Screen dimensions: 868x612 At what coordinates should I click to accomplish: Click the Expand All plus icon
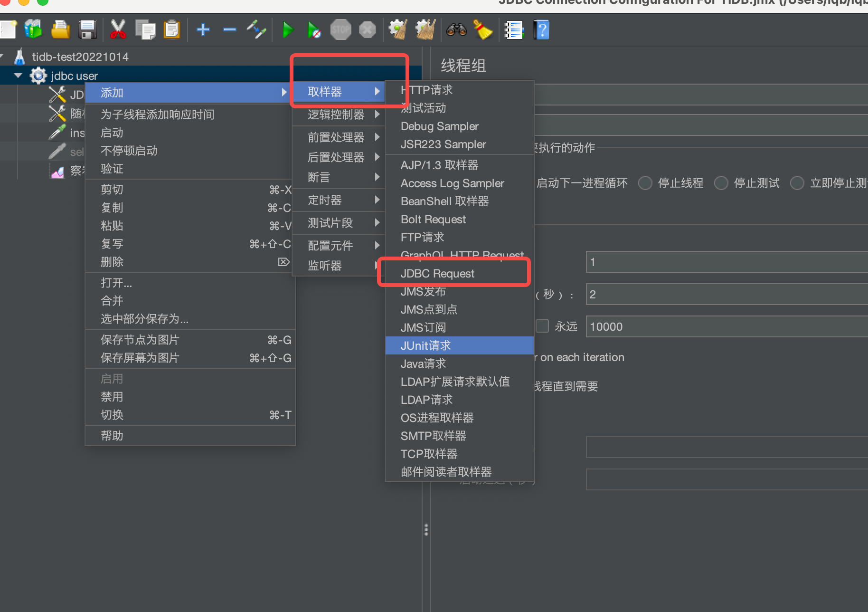click(x=203, y=30)
